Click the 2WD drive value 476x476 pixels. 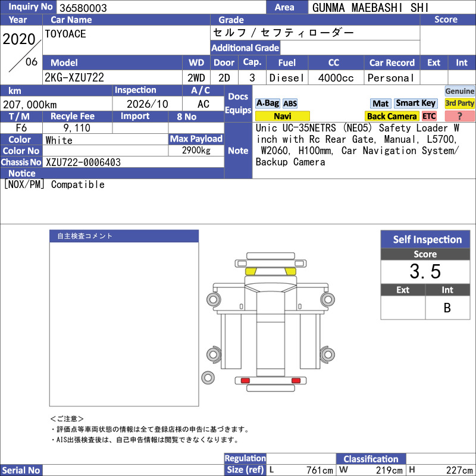[x=196, y=78]
